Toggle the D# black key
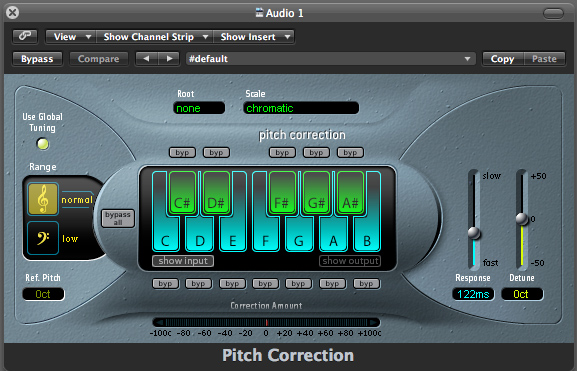577x371 pixels. [216, 193]
